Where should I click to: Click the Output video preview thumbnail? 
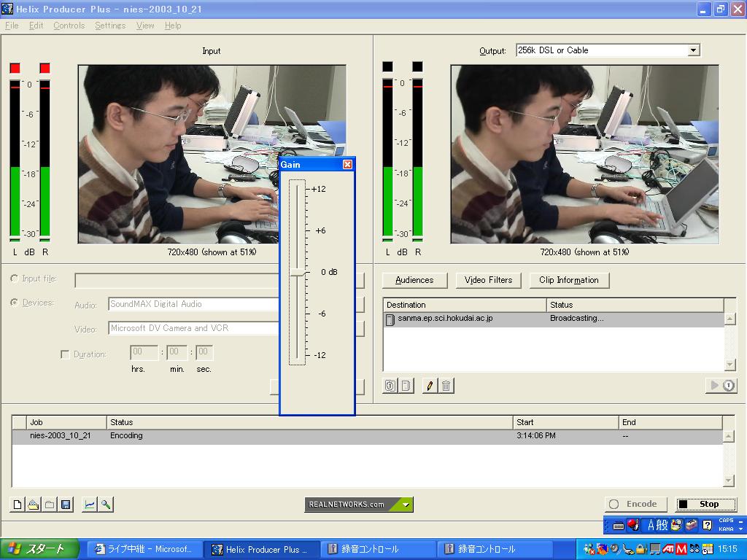click(584, 155)
